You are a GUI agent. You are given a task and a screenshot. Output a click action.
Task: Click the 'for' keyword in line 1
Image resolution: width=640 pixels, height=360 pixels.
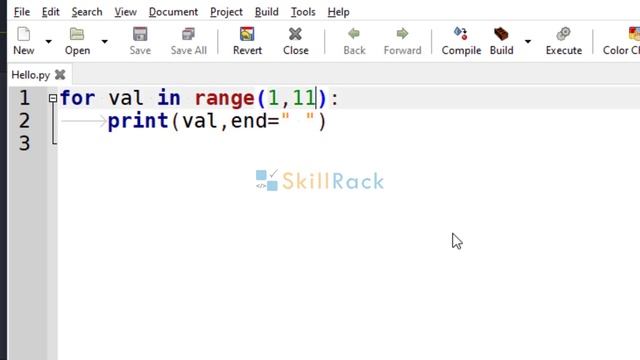(x=78, y=98)
